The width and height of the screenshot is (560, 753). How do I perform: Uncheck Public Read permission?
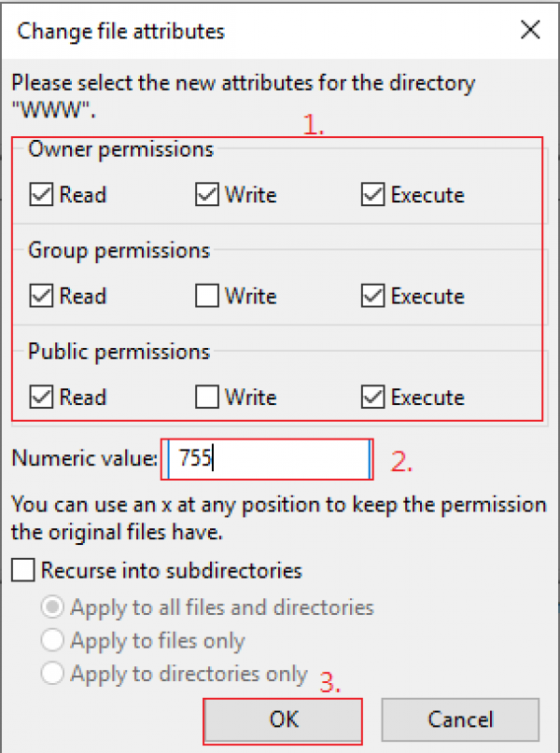click(x=41, y=397)
